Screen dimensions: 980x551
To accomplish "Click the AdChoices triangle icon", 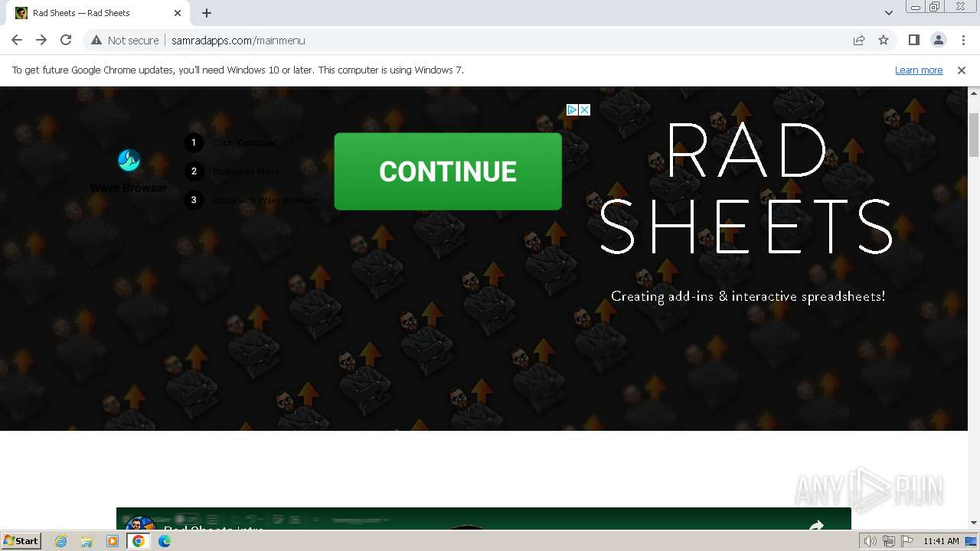I will click(572, 109).
